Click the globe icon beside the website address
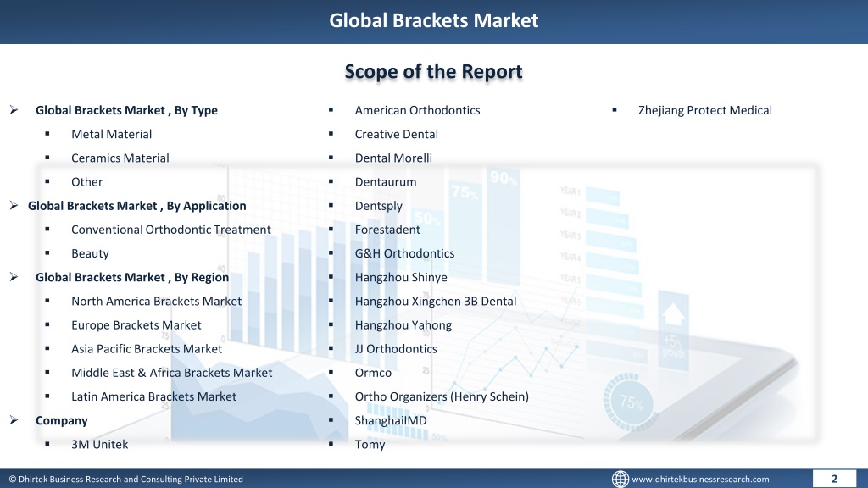Image resolution: width=868 pixels, height=488 pixels. 620,479
